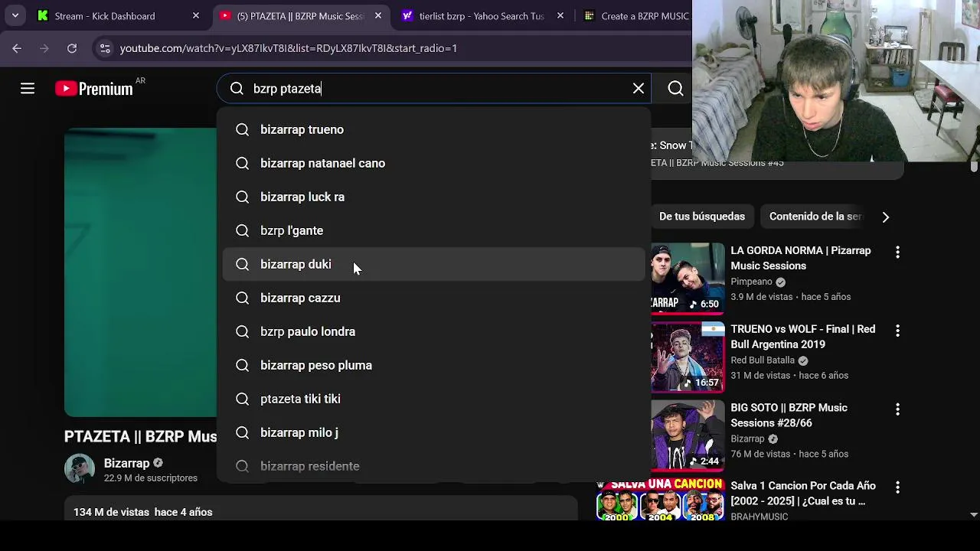This screenshot has height=551, width=980.
Task: Select suggestion bizarrap luck ra
Action: pyautogui.click(x=434, y=197)
